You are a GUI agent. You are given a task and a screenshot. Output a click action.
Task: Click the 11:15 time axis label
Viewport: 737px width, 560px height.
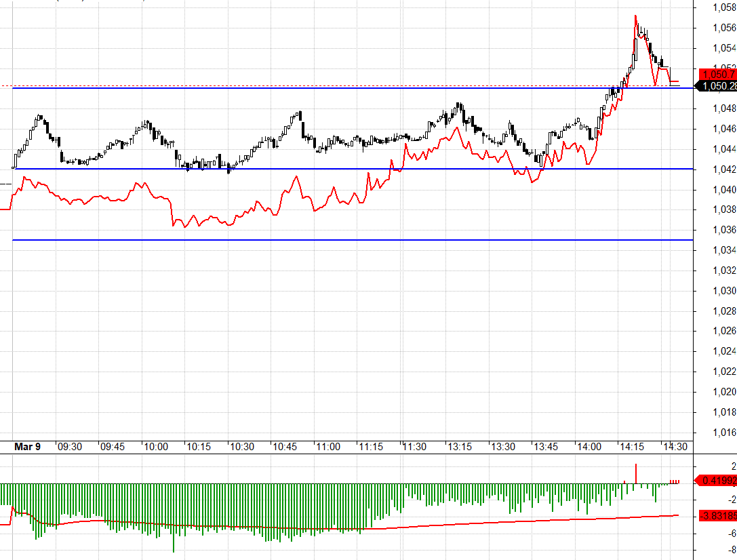coord(371,447)
